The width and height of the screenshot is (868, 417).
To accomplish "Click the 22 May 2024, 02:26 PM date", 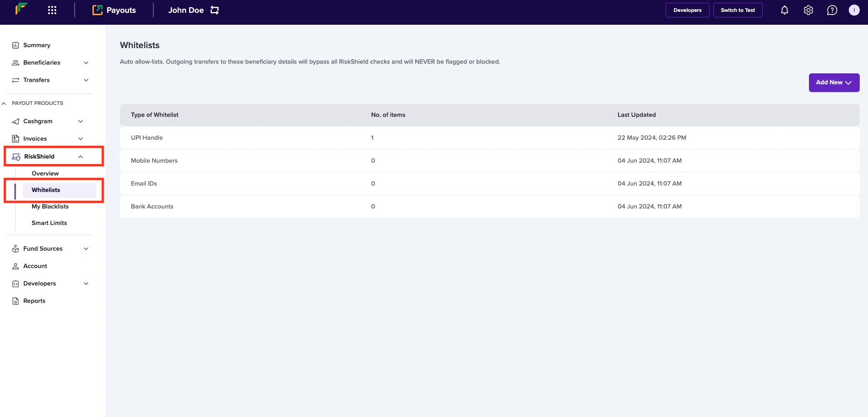I will pos(652,138).
